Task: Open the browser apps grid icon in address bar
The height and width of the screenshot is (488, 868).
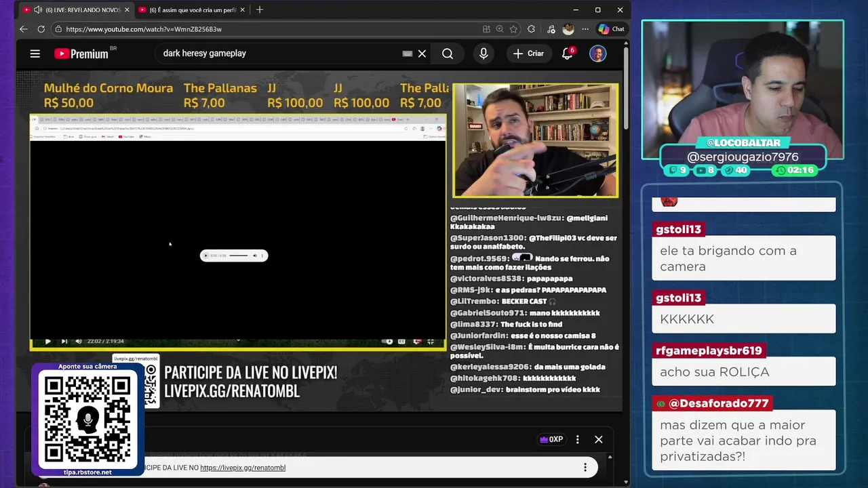Action: click(486, 29)
